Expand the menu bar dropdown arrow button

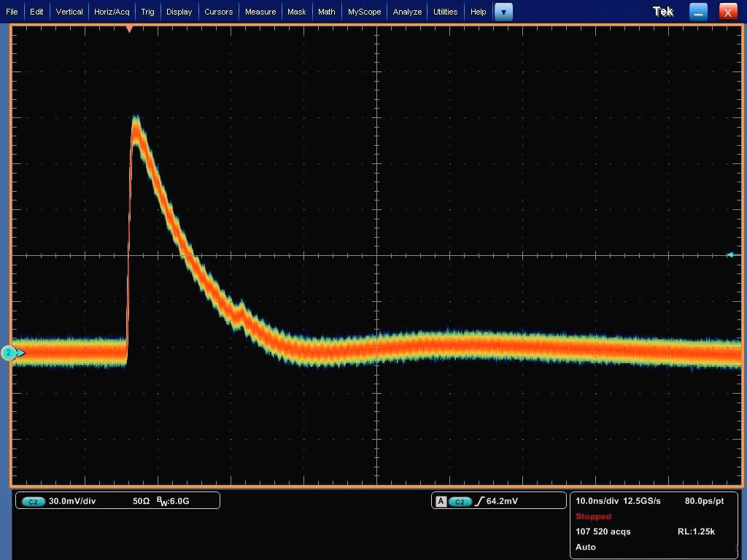click(x=503, y=12)
